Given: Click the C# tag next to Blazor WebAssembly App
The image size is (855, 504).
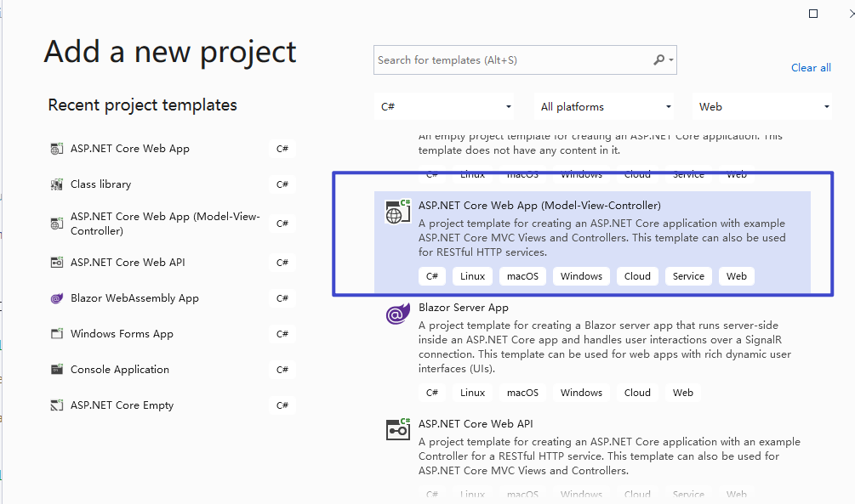Looking at the screenshot, I should coord(282,297).
